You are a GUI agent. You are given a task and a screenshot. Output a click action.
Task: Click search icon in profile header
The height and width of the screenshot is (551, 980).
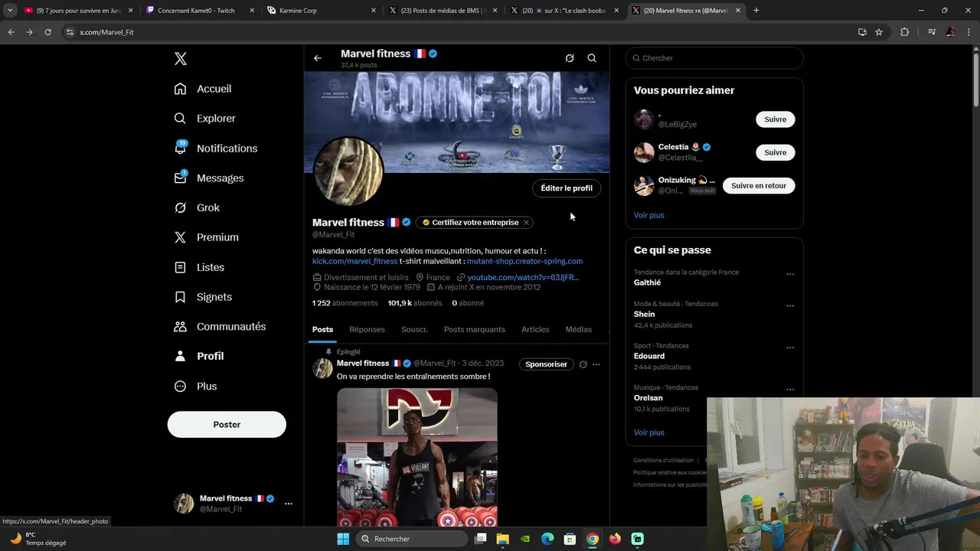[592, 58]
